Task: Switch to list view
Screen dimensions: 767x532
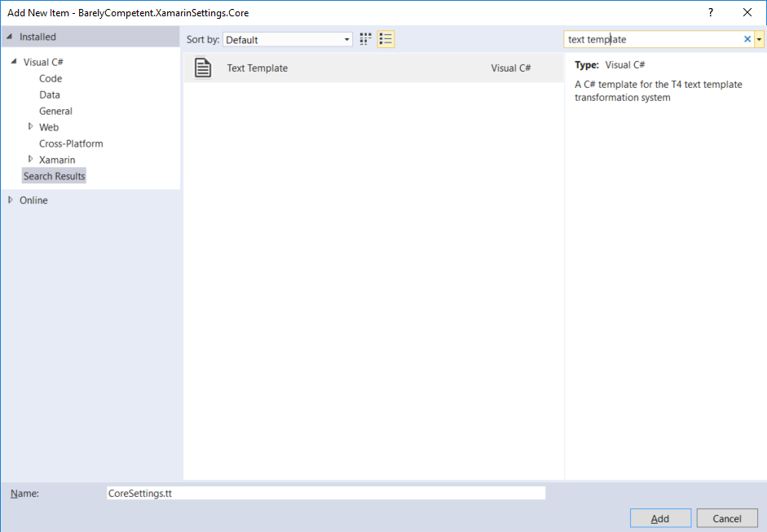Action: (x=386, y=38)
